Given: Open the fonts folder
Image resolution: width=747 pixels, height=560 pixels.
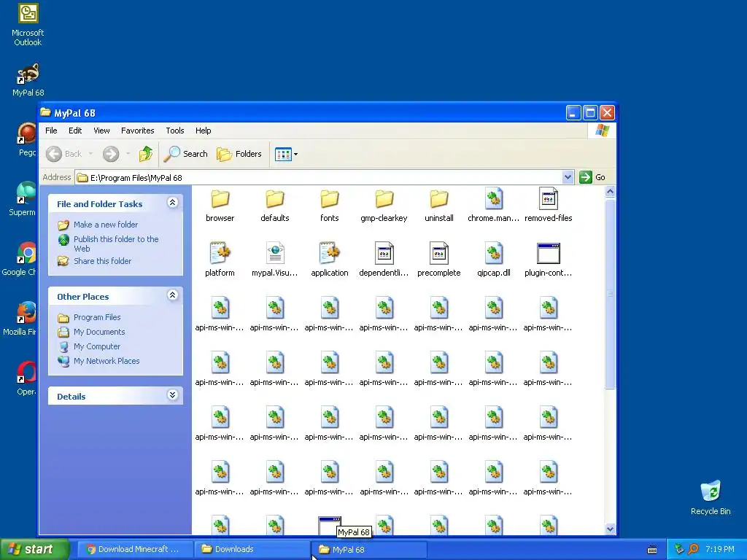Looking at the screenshot, I should 329,206.
